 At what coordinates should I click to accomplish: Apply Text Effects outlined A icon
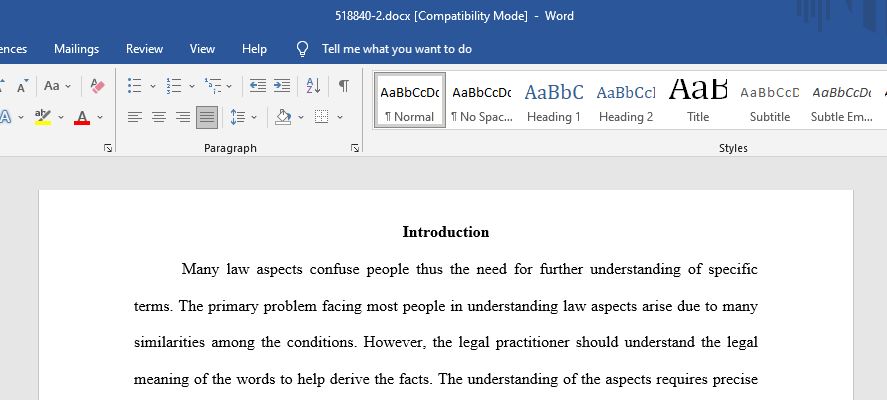[5, 117]
